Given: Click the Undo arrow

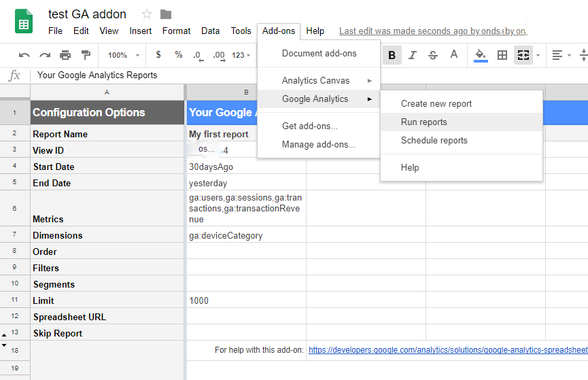Looking at the screenshot, I should 24,55.
